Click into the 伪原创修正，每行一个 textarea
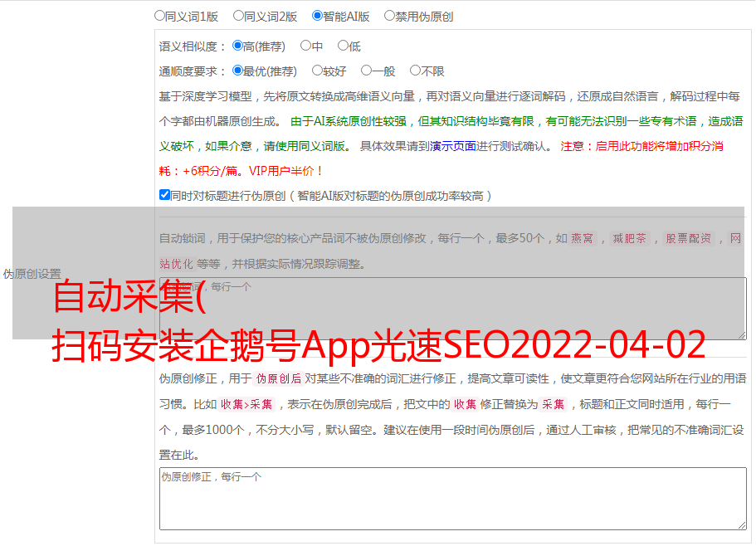This screenshot has width=756, height=546. click(453, 499)
